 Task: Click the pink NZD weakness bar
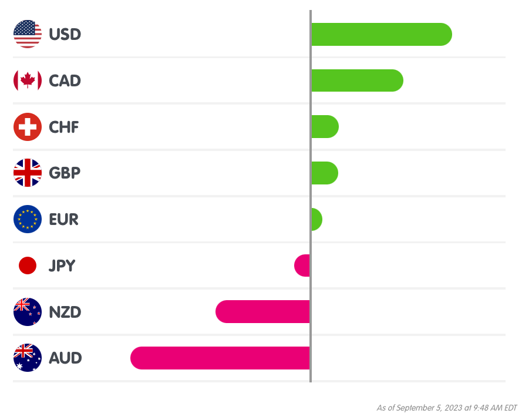pyautogui.click(x=262, y=311)
